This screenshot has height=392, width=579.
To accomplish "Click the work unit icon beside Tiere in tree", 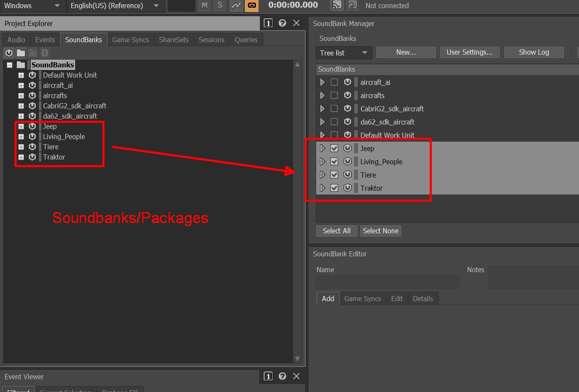I will pyautogui.click(x=32, y=147).
